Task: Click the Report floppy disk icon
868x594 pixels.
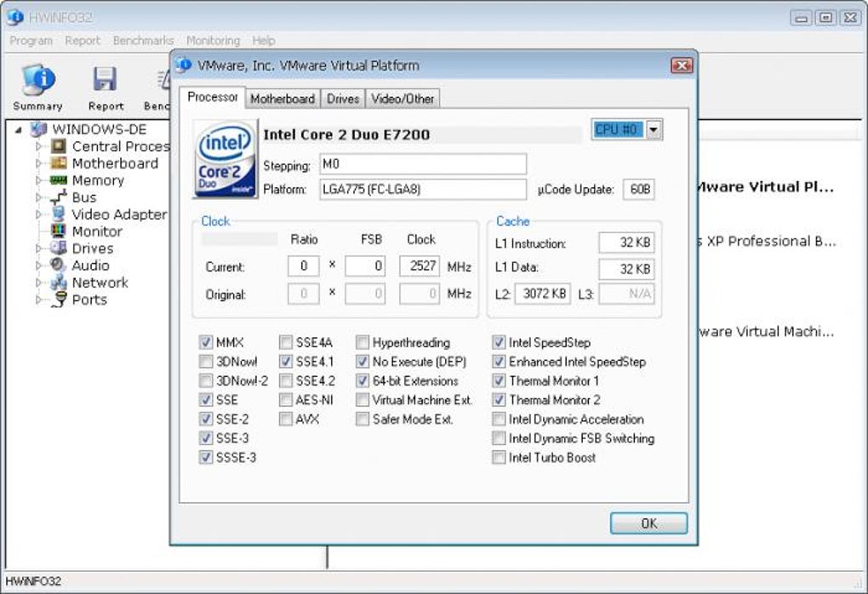Action: coord(105,80)
